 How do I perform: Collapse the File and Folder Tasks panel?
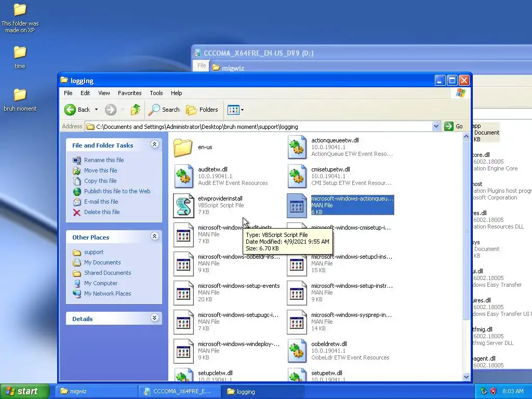(x=154, y=144)
